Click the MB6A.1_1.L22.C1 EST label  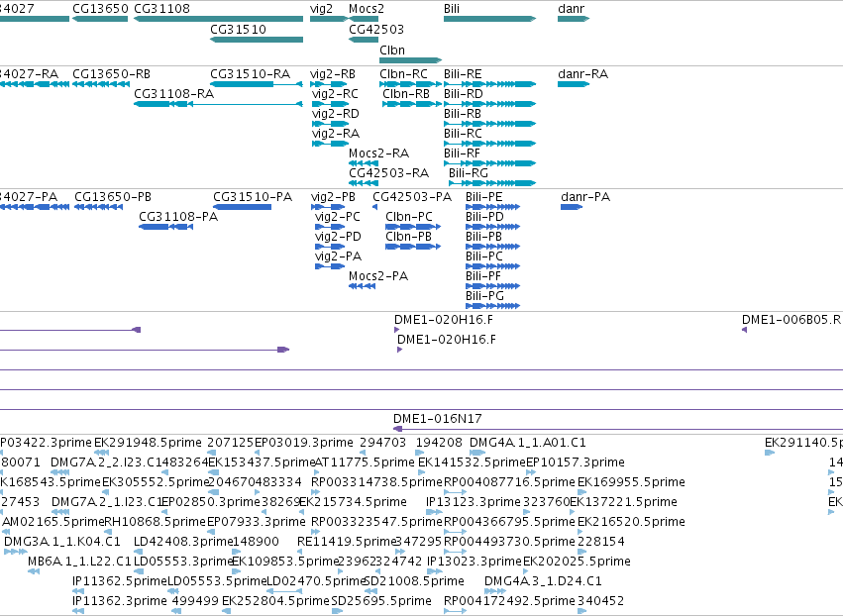[x=79, y=562]
